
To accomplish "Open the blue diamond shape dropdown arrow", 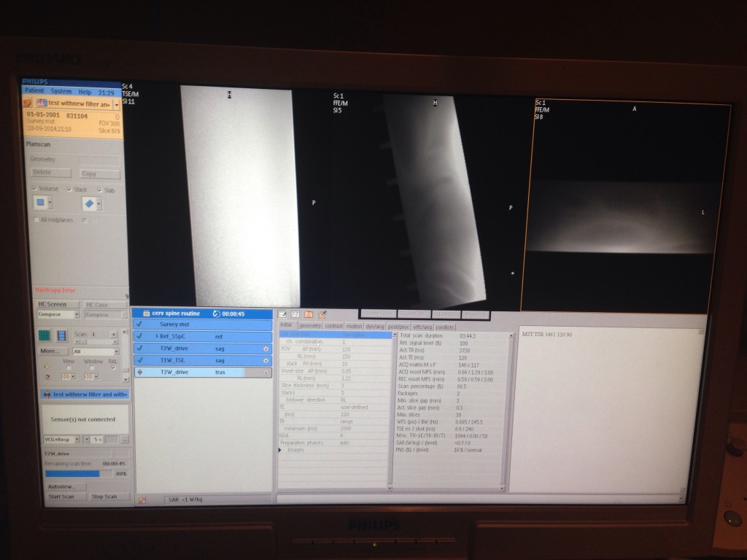I will point(98,204).
